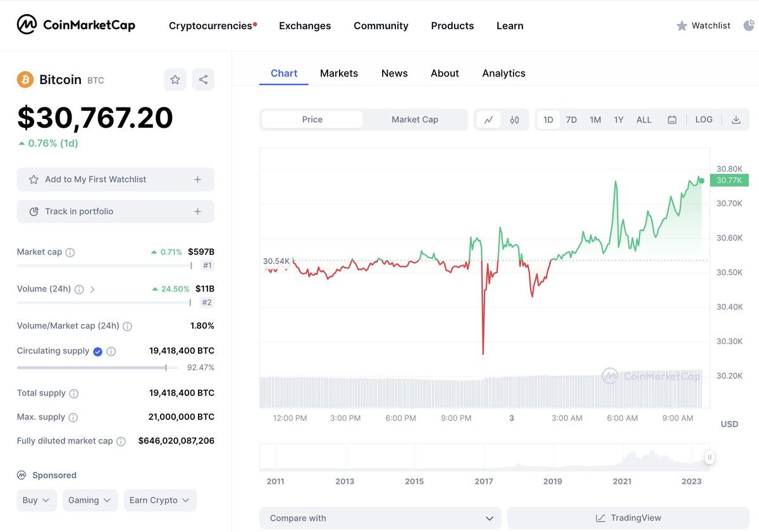759x532 pixels.
Task: Click the 2017 area in range navigator
Action: click(x=484, y=481)
